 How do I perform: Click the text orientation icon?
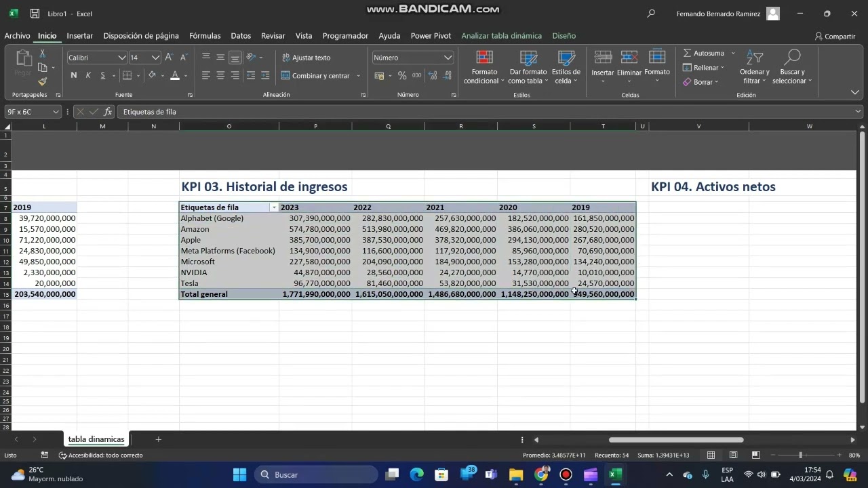pos(251,58)
